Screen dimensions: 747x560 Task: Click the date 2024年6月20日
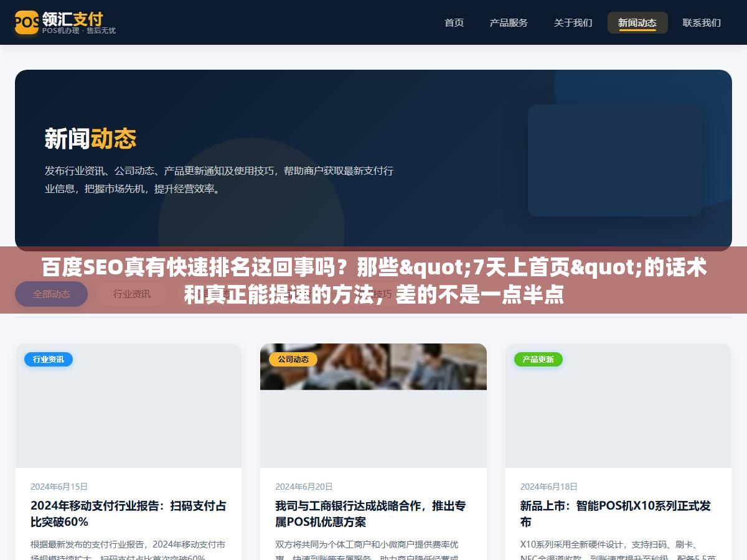coord(304,487)
